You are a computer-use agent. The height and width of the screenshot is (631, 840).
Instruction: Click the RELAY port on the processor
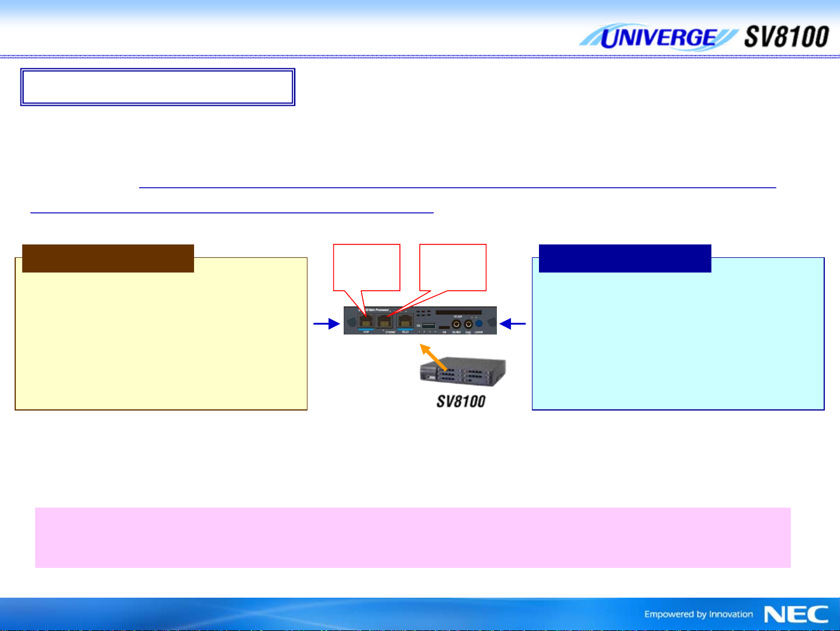click(405, 321)
